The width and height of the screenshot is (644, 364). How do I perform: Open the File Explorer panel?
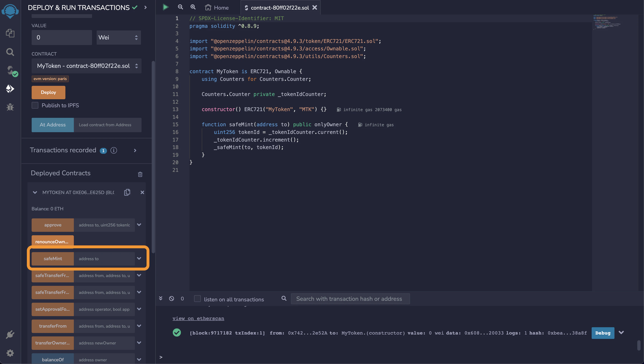coord(10,33)
